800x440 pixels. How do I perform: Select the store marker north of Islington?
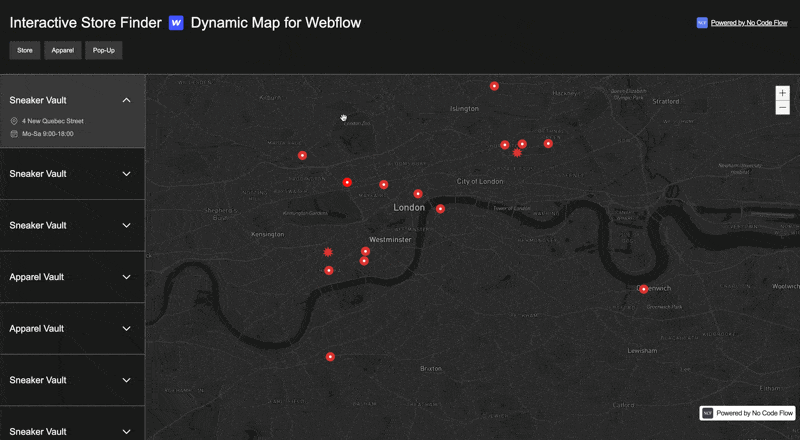[x=494, y=86]
